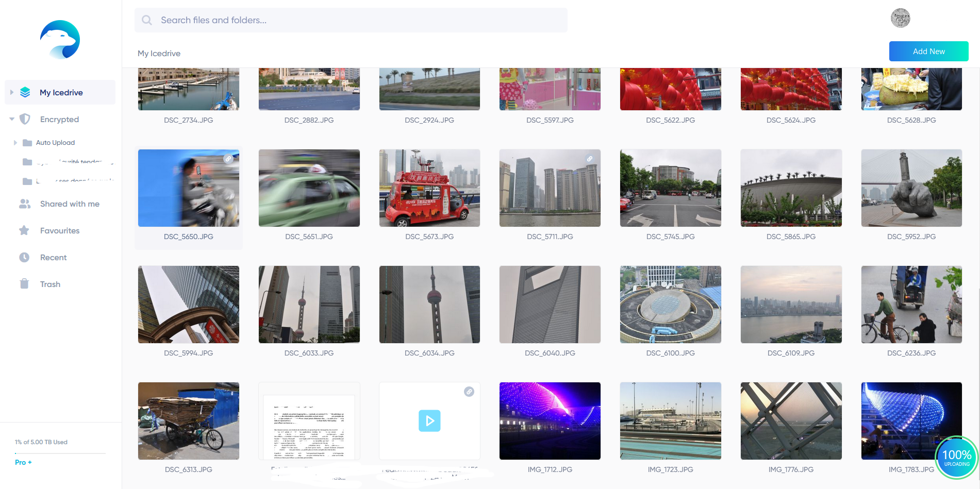
Task: Collapse the Encrypted section chevron
Action: click(x=11, y=119)
